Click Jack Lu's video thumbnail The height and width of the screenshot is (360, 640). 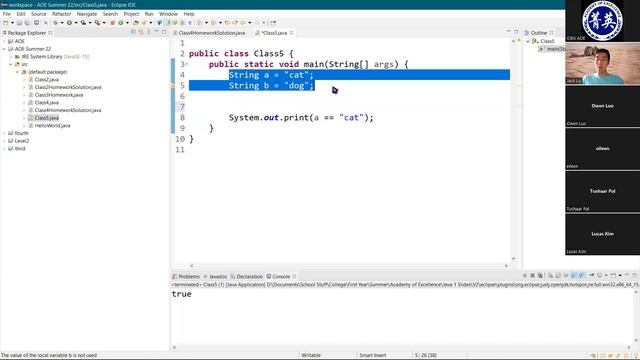(x=602, y=64)
